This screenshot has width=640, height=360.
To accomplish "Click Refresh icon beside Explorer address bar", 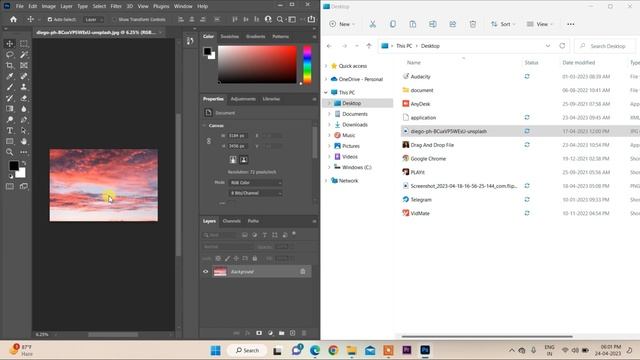I will [562, 46].
